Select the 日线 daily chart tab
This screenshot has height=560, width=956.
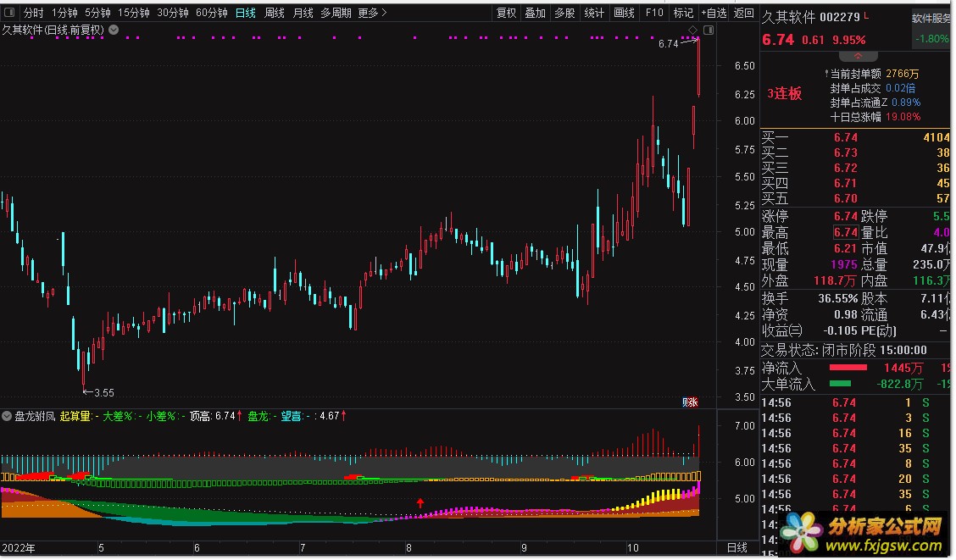[x=245, y=13]
